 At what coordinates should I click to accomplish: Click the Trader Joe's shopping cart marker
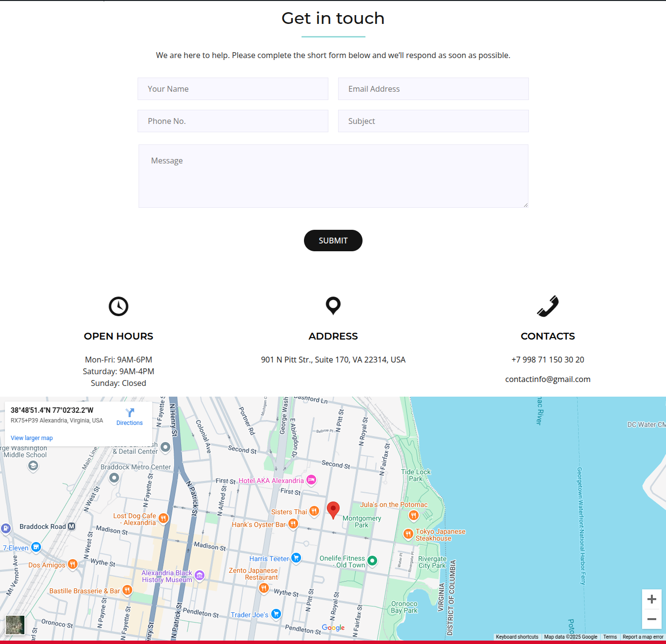point(276,614)
